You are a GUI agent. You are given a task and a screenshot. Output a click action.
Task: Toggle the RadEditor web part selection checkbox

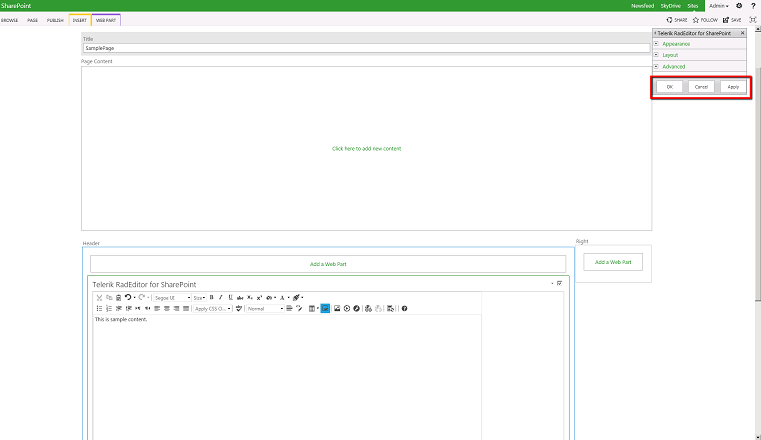pos(560,283)
